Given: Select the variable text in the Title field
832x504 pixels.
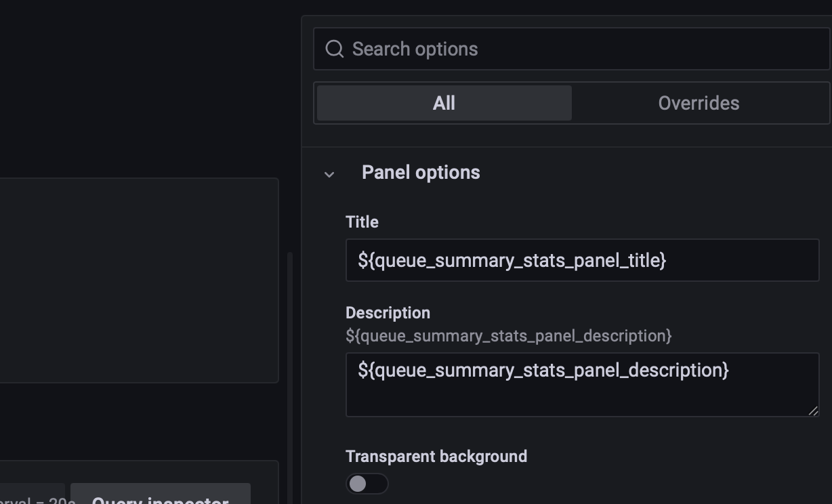Looking at the screenshot, I should coord(512,259).
